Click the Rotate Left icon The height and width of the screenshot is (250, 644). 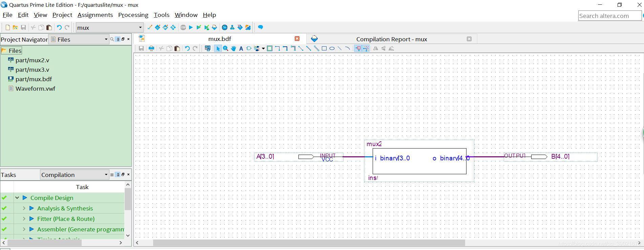[x=391, y=48]
